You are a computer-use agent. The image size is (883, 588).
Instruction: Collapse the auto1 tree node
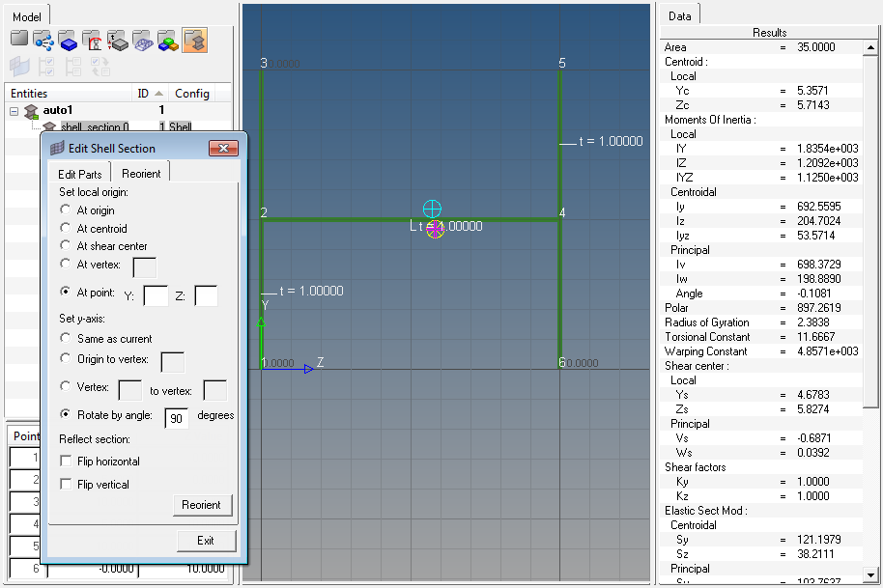[x=14, y=111]
